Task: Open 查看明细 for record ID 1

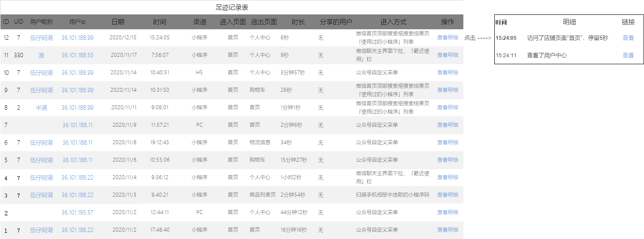Action: coord(447,230)
